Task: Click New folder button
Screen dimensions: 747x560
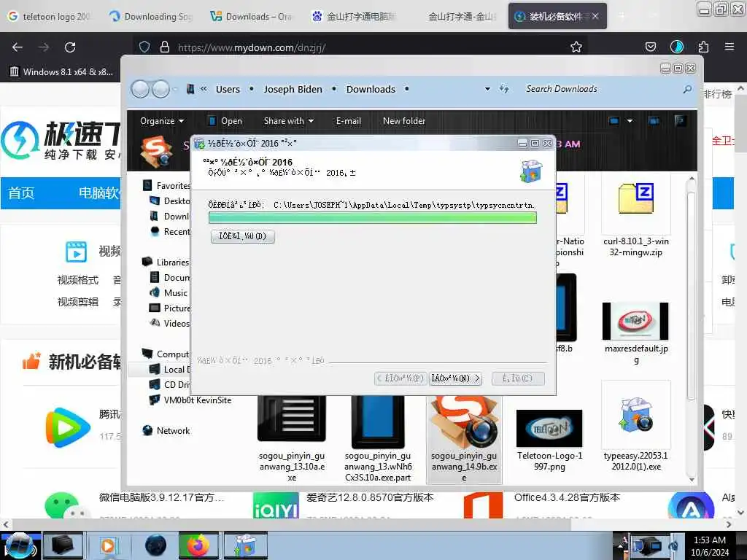Action: pos(404,121)
